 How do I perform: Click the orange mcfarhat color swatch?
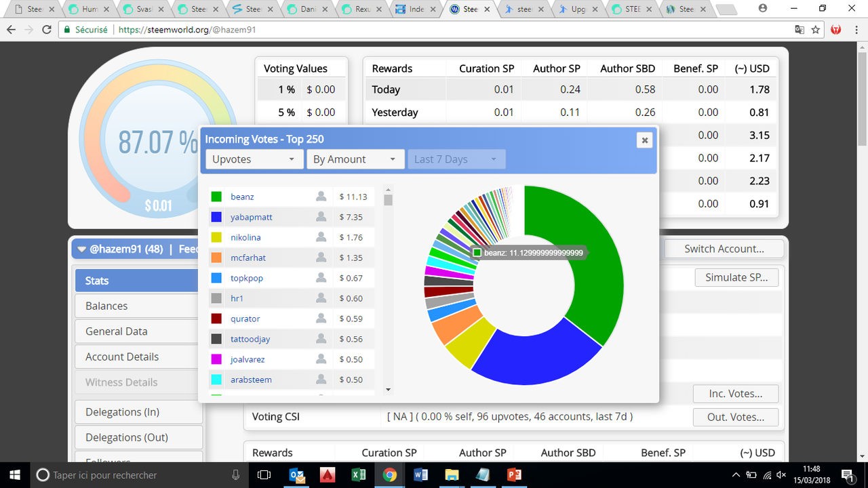click(x=216, y=258)
